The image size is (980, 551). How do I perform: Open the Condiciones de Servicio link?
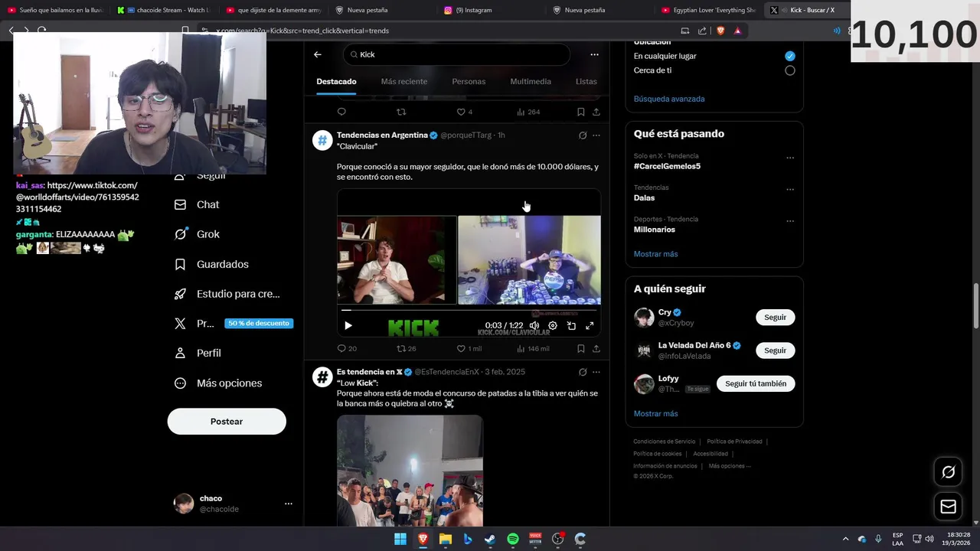tap(665, 442)
